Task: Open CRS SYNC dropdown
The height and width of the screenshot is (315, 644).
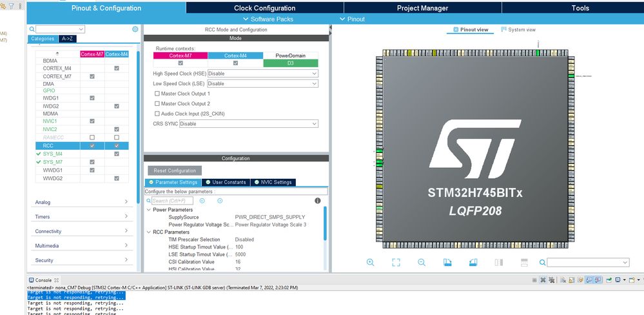Action: tap(248, 124)
